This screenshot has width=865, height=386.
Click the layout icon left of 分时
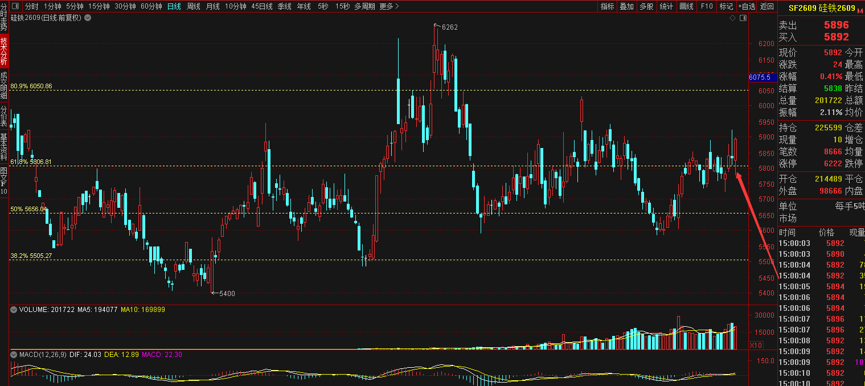tap(15, 7)
